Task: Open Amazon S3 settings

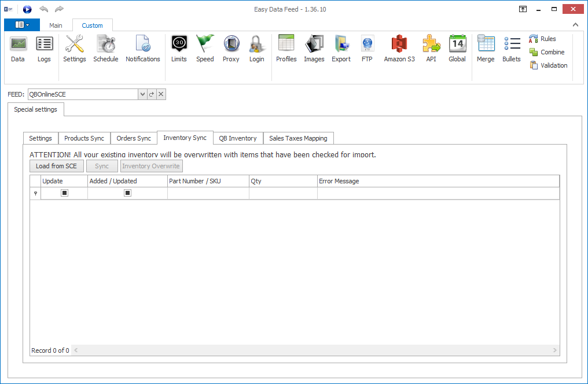Action: (399, 49)
